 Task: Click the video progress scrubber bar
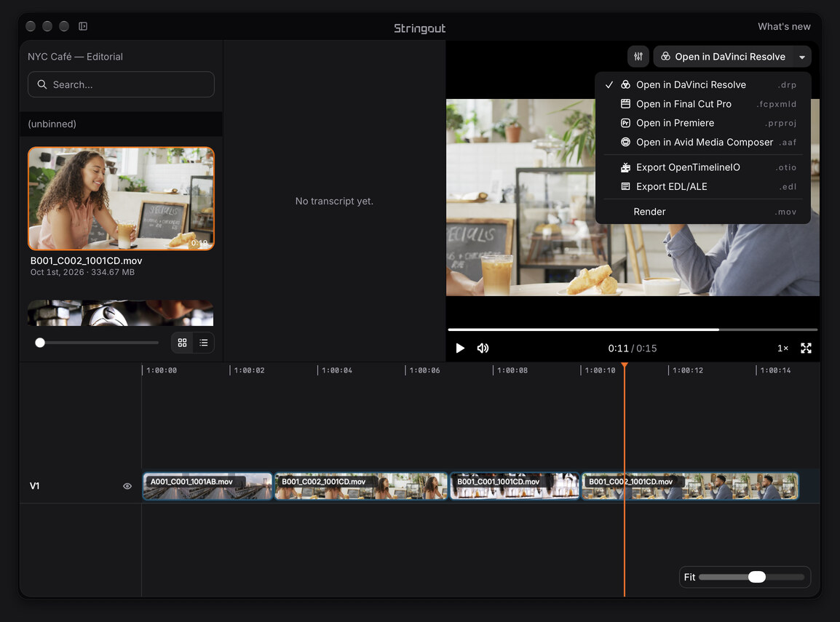(632, 330)
